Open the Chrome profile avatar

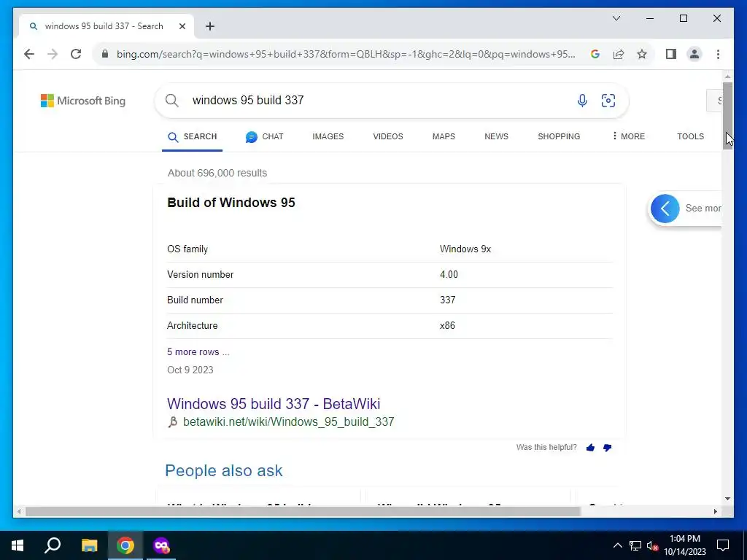(x=694, y=54)
